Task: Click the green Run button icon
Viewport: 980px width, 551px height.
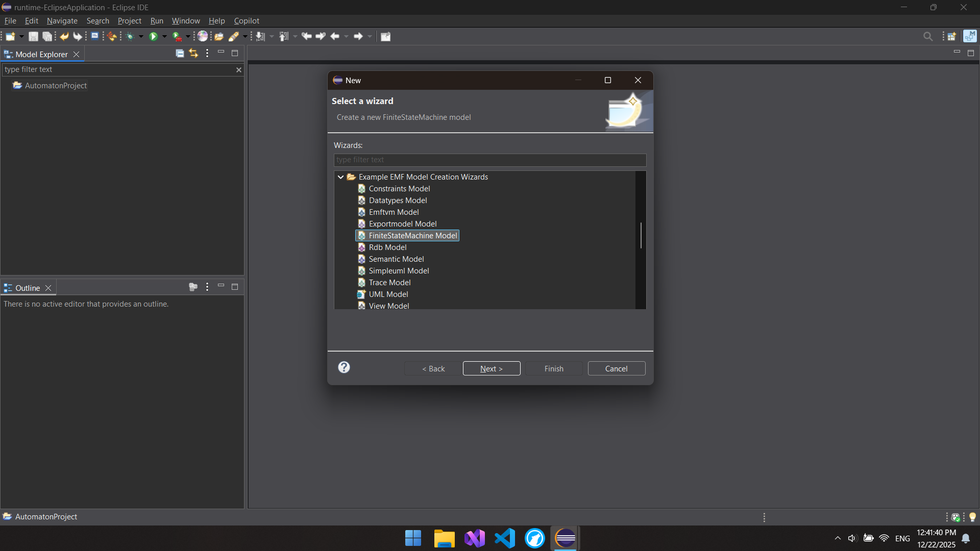Action: pyautogui.click(x=153, y=36)
